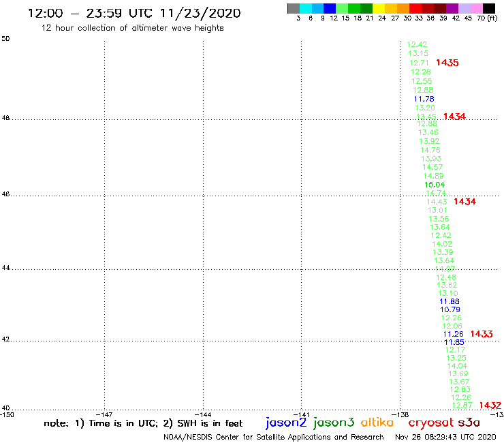Click the orange swatch in the color scale

click(403, 8)
